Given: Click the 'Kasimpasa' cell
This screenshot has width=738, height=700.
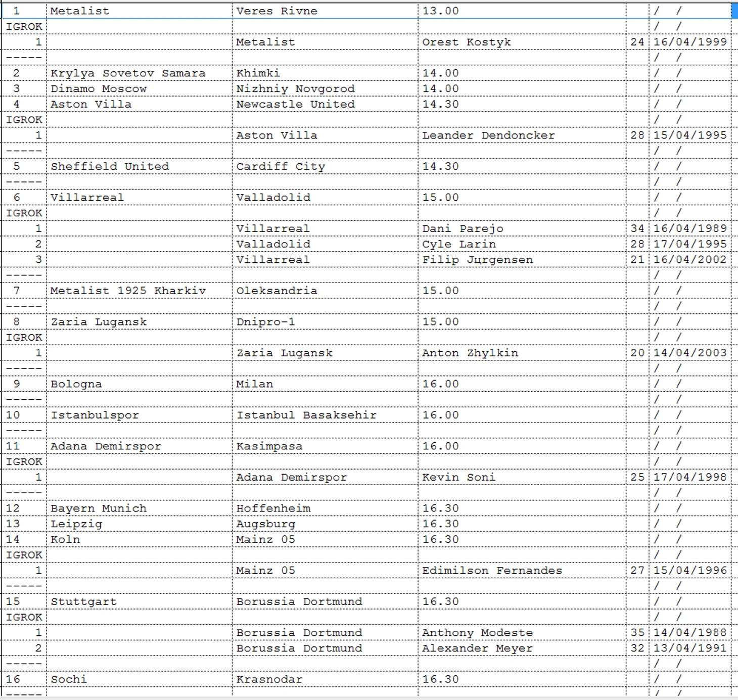Looking at the screenshot, I should pyautogui.click(x=325, y=446).
